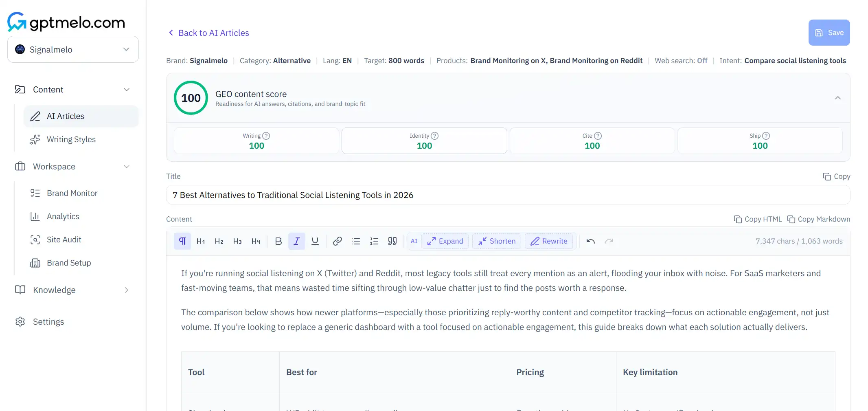
Task: Show help for Ship score
Action: coord(766,136)
